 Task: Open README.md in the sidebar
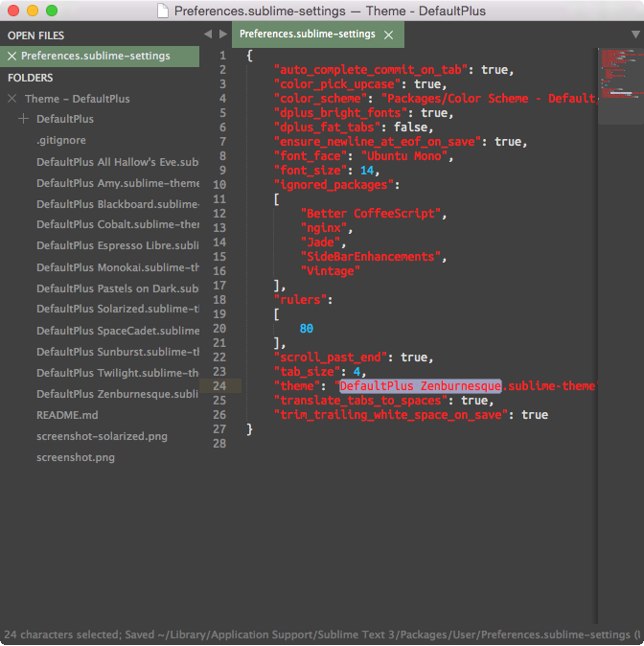67,415
